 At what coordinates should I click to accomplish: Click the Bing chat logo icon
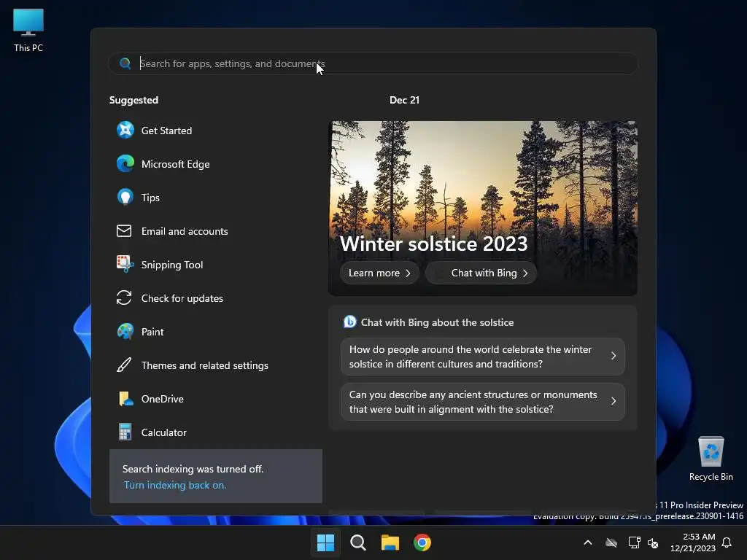pos(349,322)
